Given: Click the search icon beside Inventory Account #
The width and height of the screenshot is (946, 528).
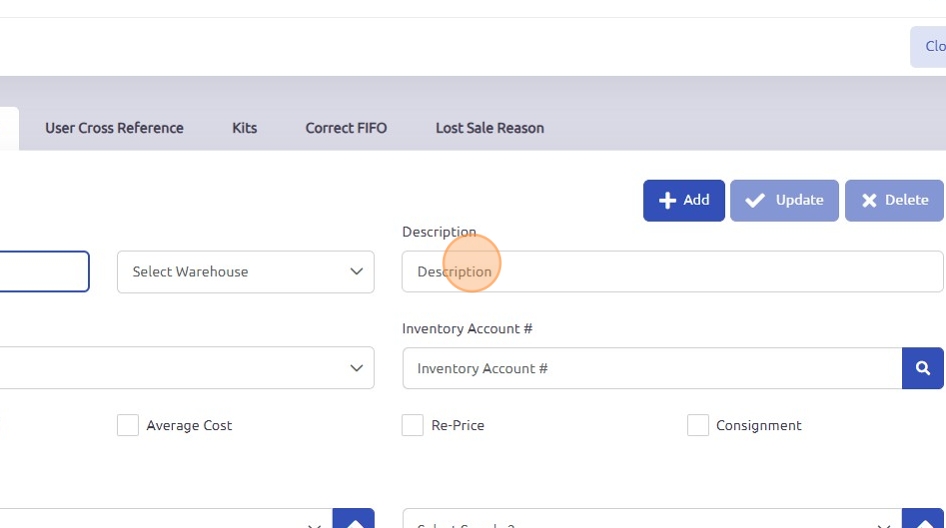Looking at the screenshot, I should 922,368.
